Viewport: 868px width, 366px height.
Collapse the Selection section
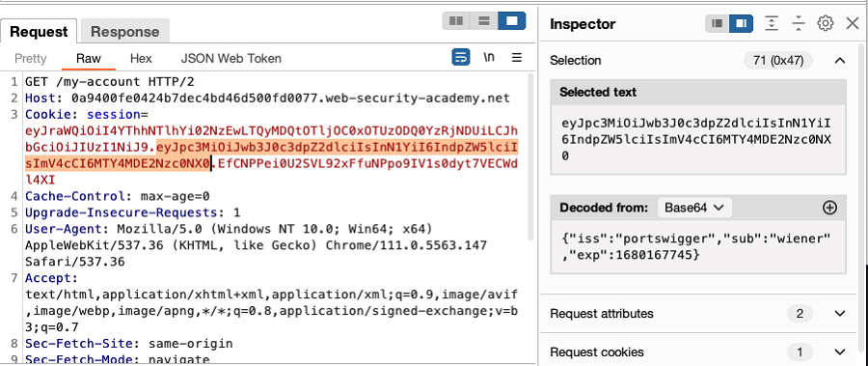click(840, 60)
